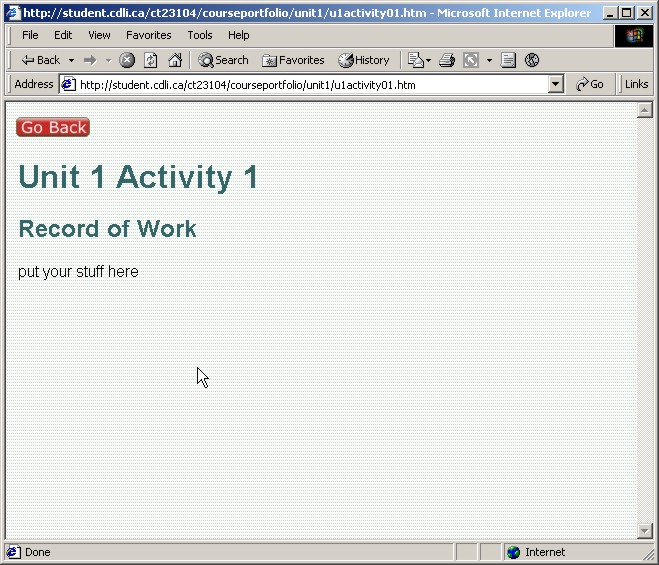Screen dimensions: 659x565
Task: Expand the Links toolbar
Action: click(x=636, y=84)
